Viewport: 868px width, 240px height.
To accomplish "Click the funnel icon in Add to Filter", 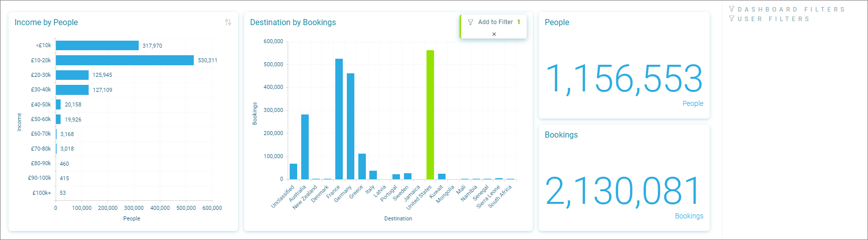I will 470,22.
